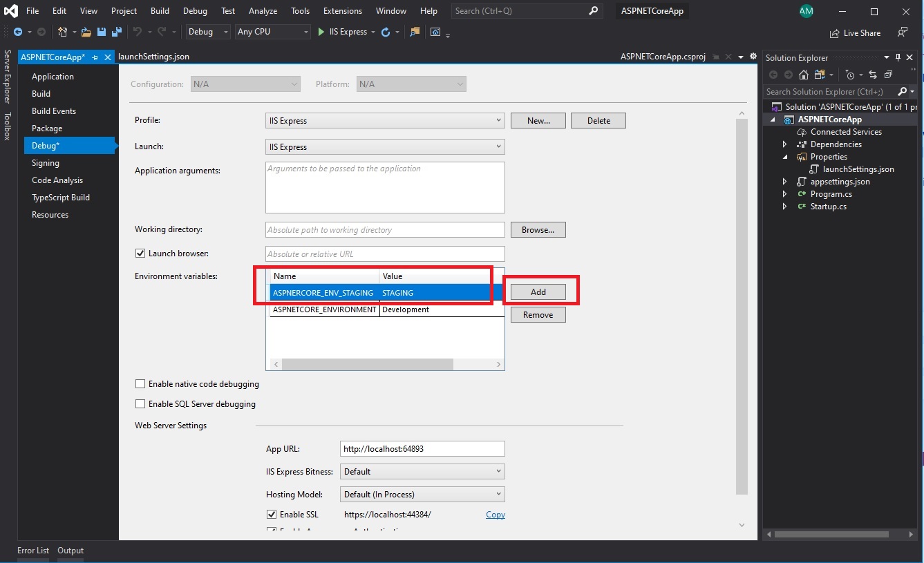Switch to the launchSettings.json tab
The height and width of the screenshot is (563, 924).
[153, 57]
